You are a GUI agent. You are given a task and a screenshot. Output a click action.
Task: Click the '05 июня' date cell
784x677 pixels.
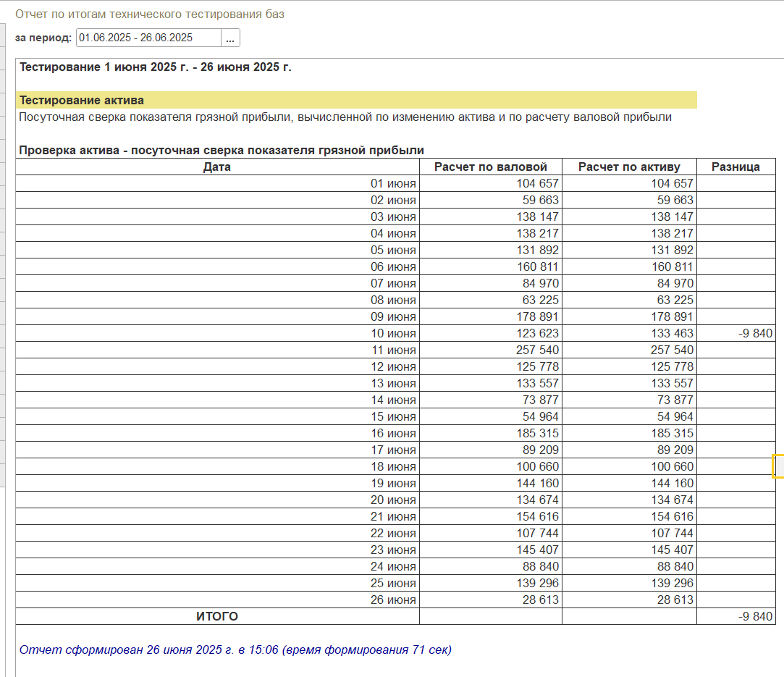[217, 250]
